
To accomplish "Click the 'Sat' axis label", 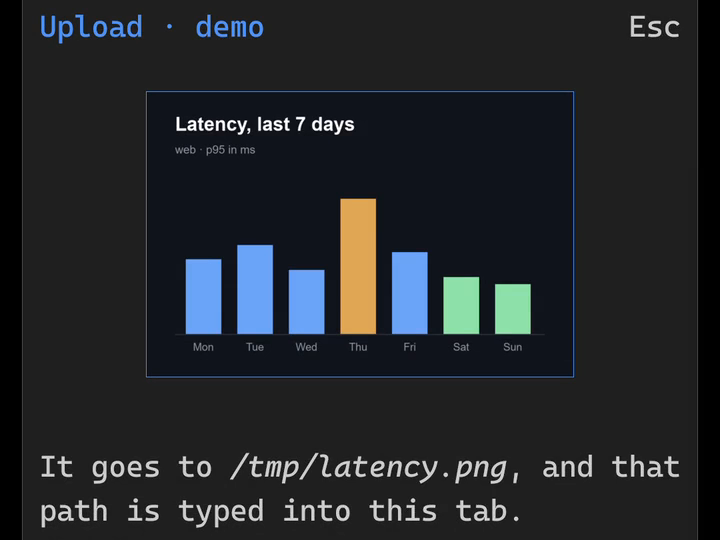I will 461,347.
